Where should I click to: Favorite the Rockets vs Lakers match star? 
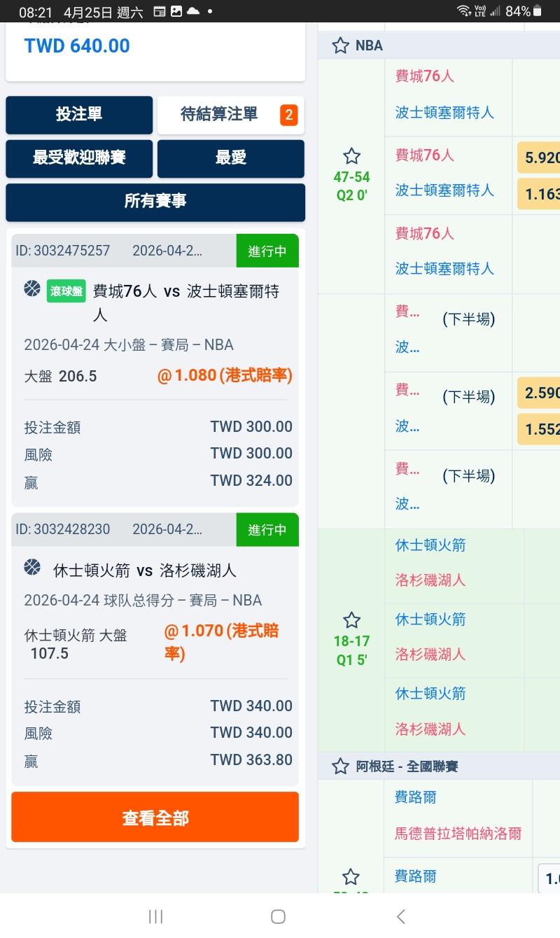click(x=351, y=620)
